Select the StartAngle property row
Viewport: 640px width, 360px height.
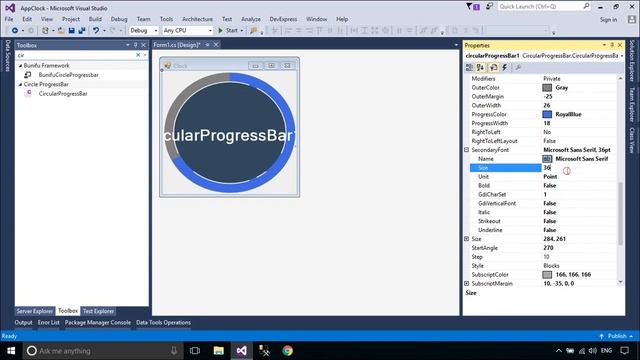[543, 248]
